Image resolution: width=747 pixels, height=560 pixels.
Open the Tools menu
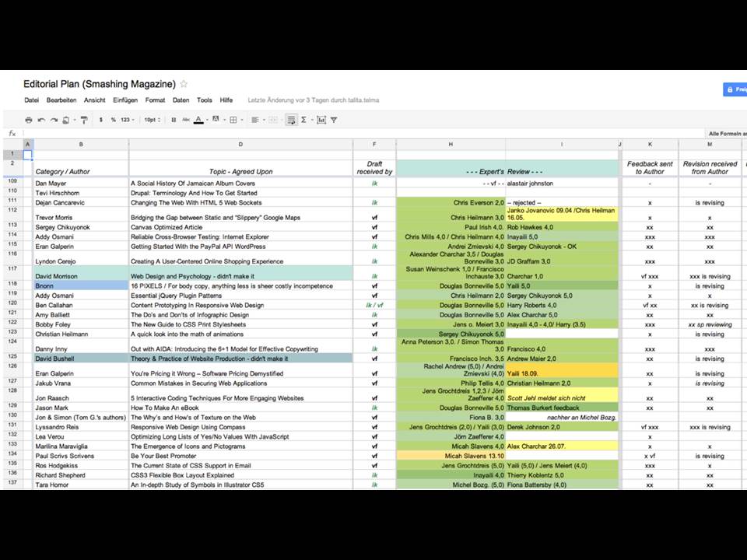205,100
